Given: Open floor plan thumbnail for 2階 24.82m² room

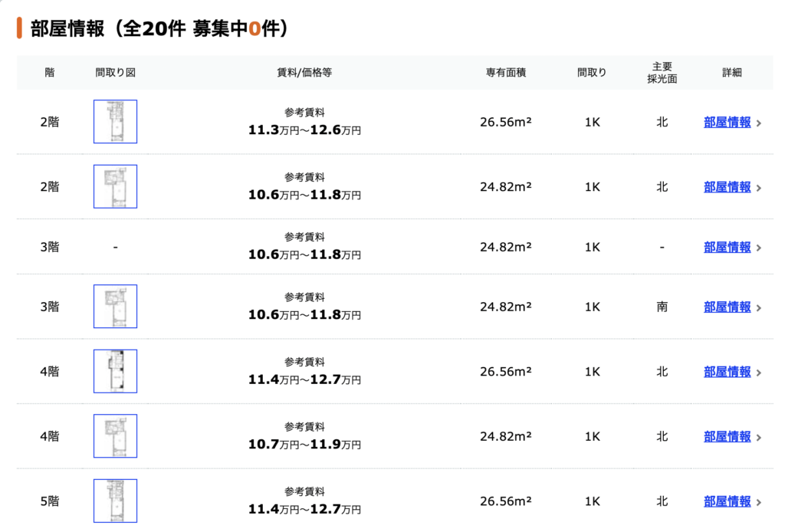Looking at the screenshot, I should [x=115, y=186].
